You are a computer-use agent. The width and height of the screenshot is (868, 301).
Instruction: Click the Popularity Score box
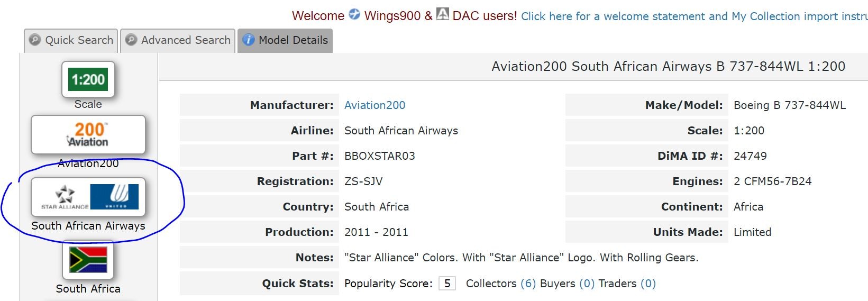point(447,284)
